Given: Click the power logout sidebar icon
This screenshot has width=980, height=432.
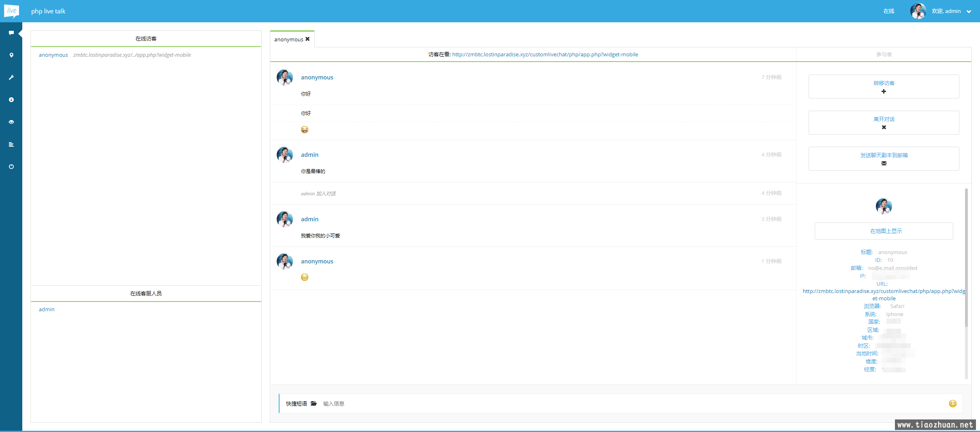Looking at the screenshot, I should click(11, 167).
